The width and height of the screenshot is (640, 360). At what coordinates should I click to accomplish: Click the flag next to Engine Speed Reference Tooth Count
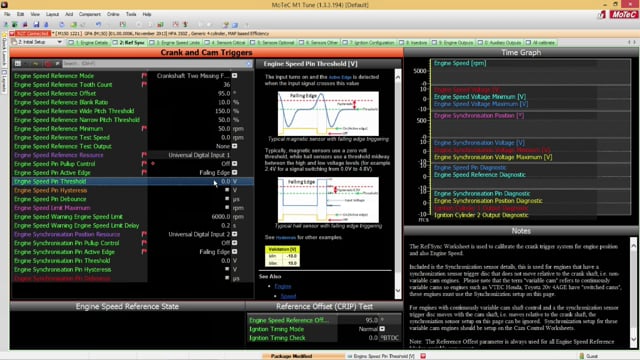(x=144, y=84)
